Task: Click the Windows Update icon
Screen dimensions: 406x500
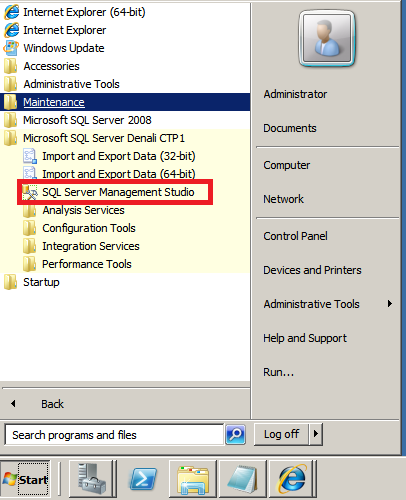Action: point(11,48)
